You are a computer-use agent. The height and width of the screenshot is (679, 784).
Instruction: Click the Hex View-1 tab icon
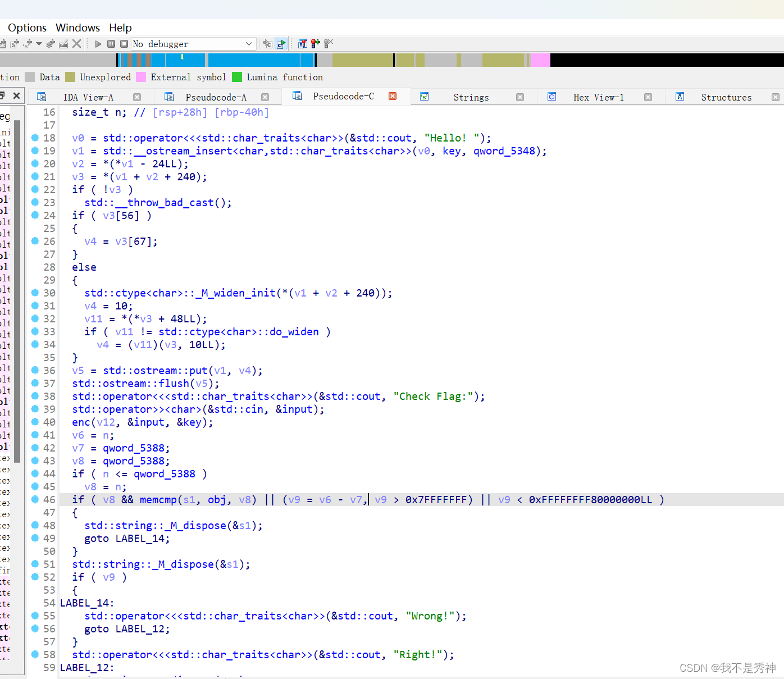click(552, 97)
